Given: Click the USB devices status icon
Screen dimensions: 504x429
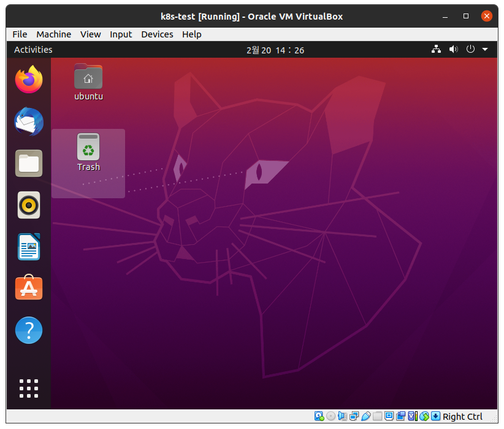Looking at the screenshot, I should pos(366,416).
